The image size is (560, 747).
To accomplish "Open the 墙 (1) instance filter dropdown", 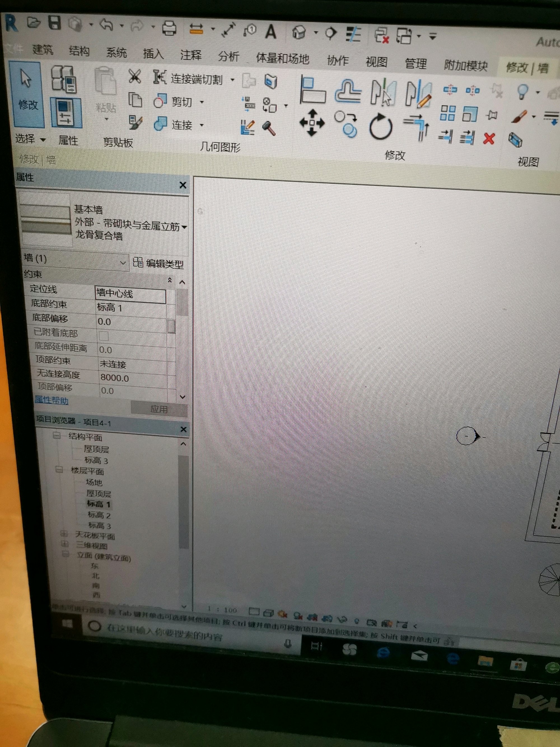I will click(x=123, y=262).
